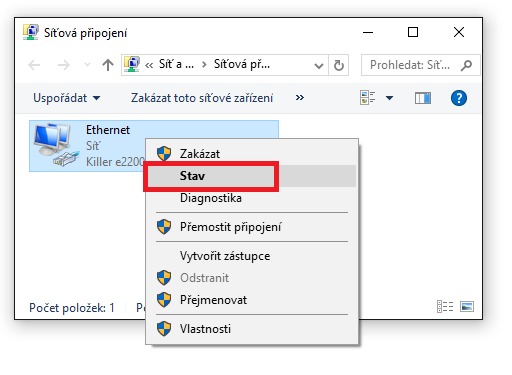Switch to details view in status bar
Viewport: 512px width, 375px height.
[445, 306]
